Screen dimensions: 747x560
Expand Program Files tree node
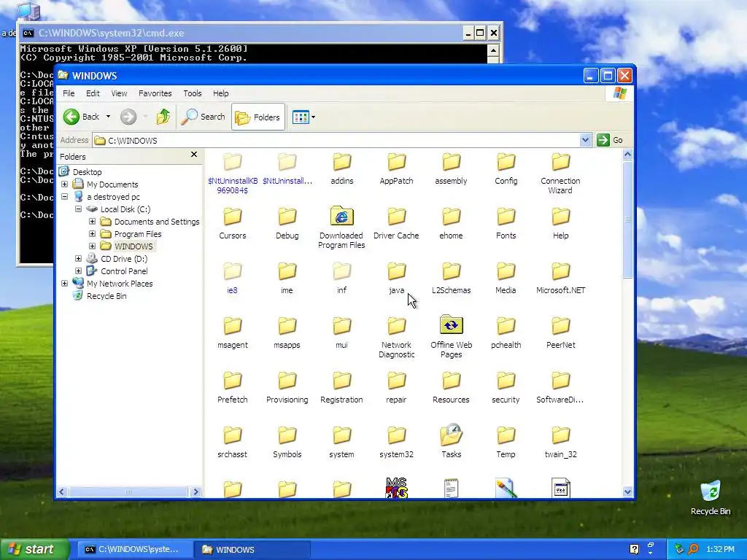point(93,234)
